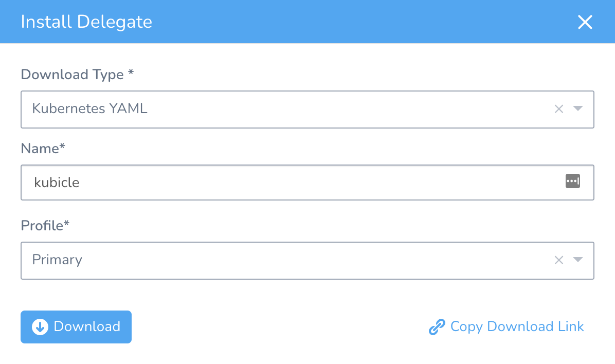This screenshot has height=364, width=615.
Task: Select the Kubernetes YAML value text
Action: (89, 108)
